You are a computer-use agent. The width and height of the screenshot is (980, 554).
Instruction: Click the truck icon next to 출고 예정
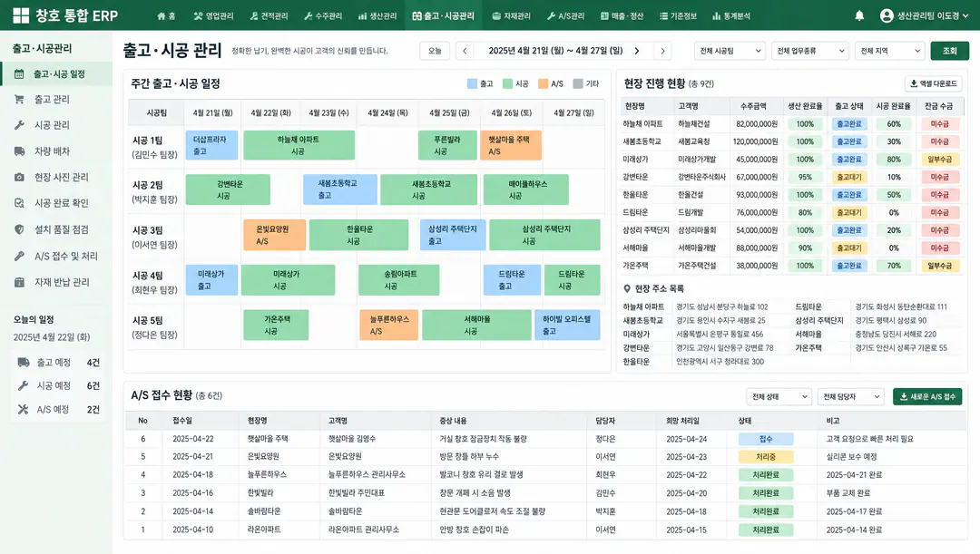pyautogui.click(x=23, y=363)
